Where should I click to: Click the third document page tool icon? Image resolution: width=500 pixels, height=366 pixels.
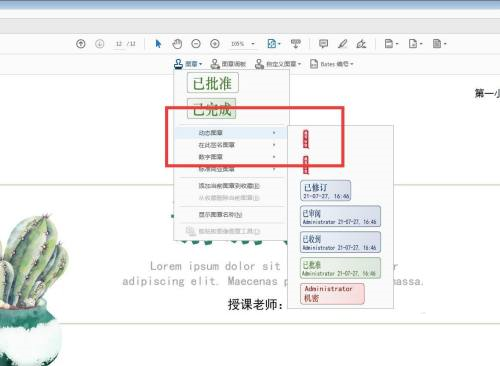point(437,44)
